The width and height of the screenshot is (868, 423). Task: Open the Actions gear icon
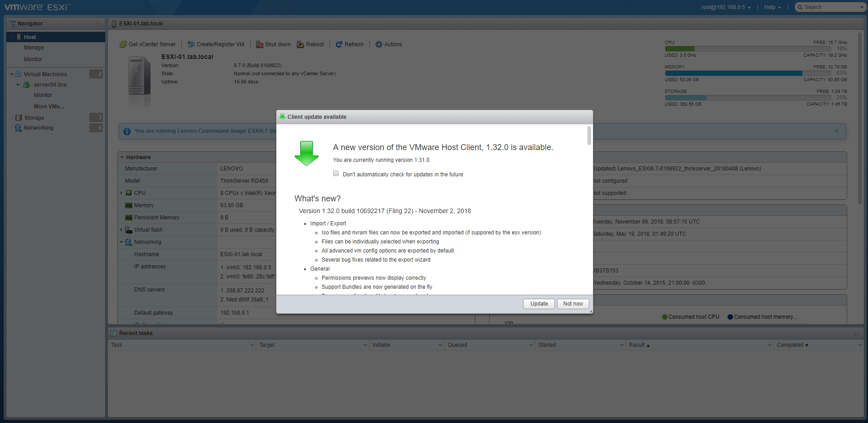click(379, 44)
